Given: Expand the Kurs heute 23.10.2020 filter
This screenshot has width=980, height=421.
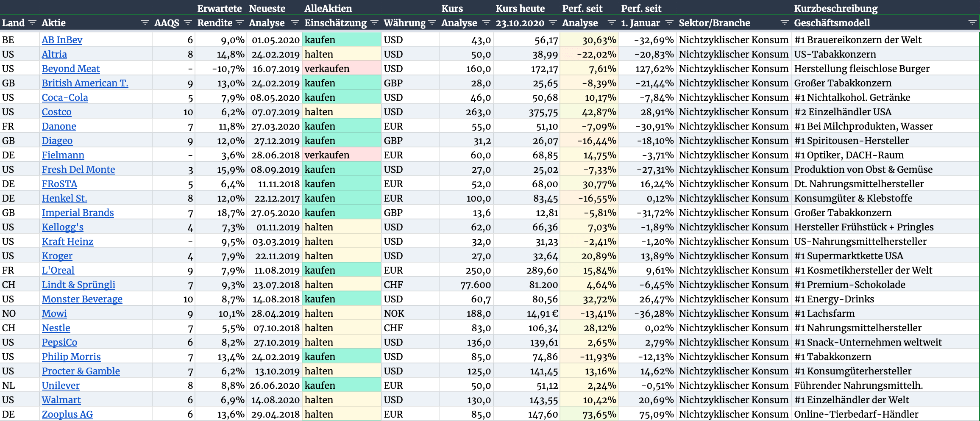Looking at the screenshot, I should click(553, 22).
